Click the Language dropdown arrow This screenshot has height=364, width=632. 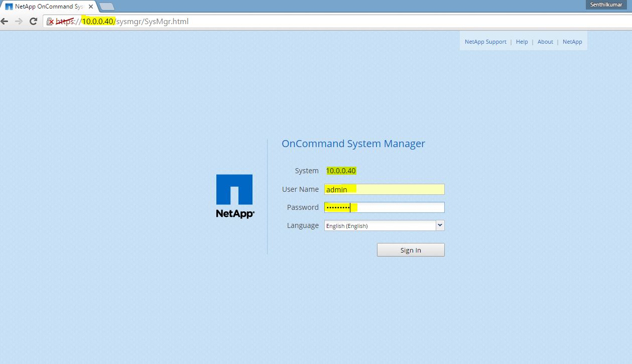(x=440, y=225)
